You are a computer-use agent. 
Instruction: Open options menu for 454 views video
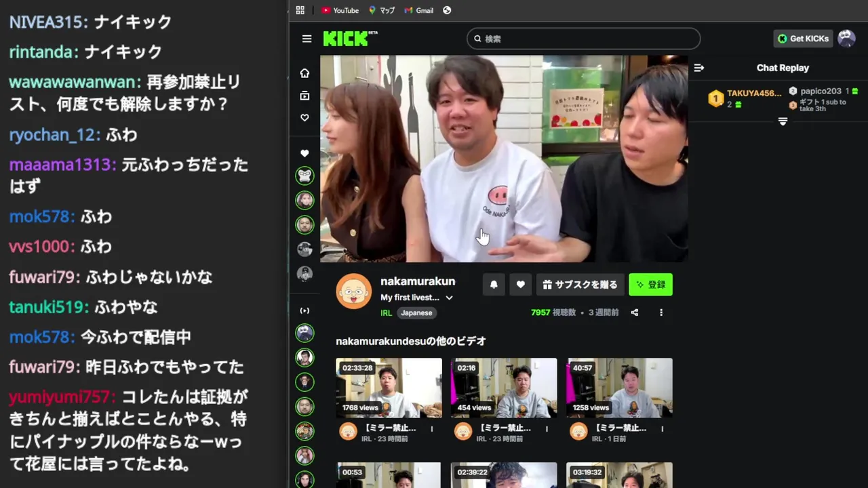click(x=547, y=428)
